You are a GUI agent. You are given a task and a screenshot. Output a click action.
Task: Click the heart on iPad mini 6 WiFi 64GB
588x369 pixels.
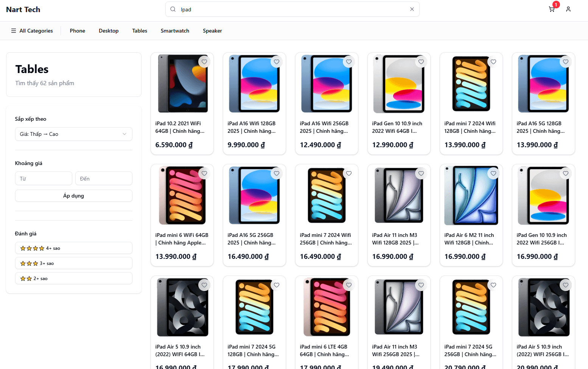pos(204,173)
